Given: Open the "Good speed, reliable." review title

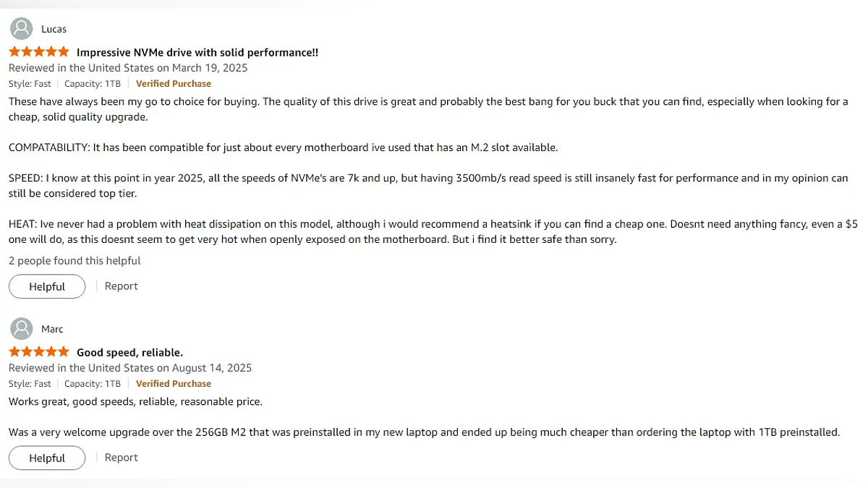Looking at the screenshot, I should 129,352.
